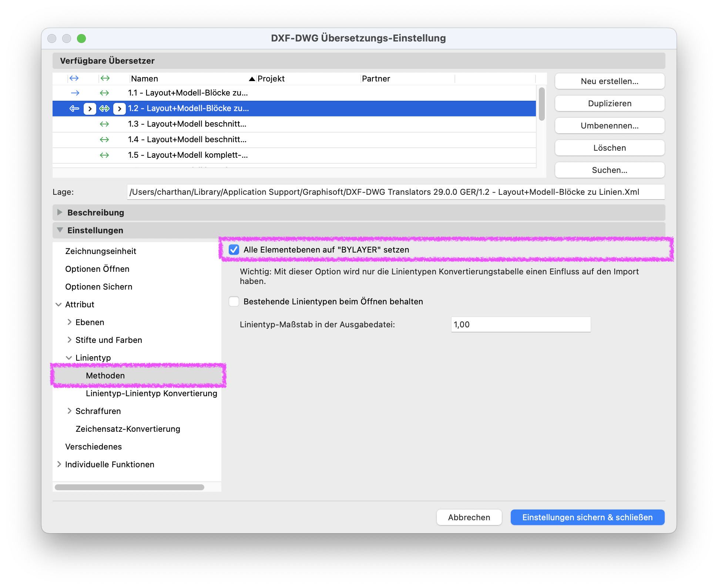Click Einstellungen sichern & schließen button
Image resolution: width=718 pixels, height=588 pixels.
[587, 517]
